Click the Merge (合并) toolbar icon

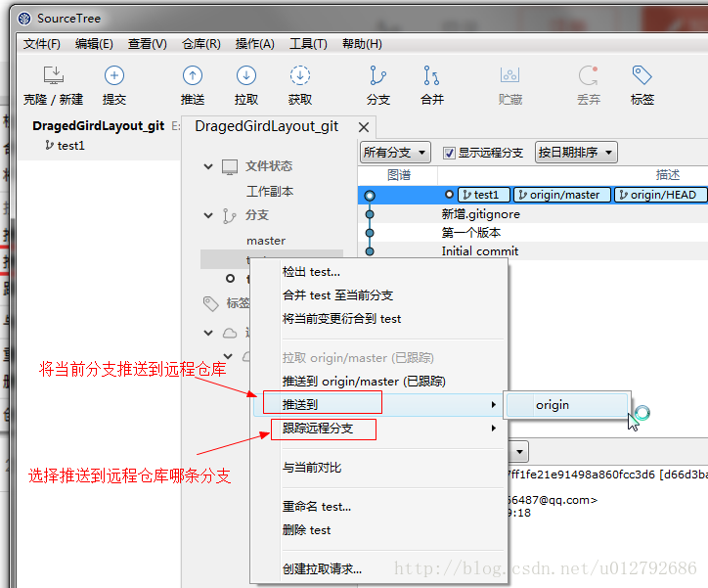click(431, 75)
